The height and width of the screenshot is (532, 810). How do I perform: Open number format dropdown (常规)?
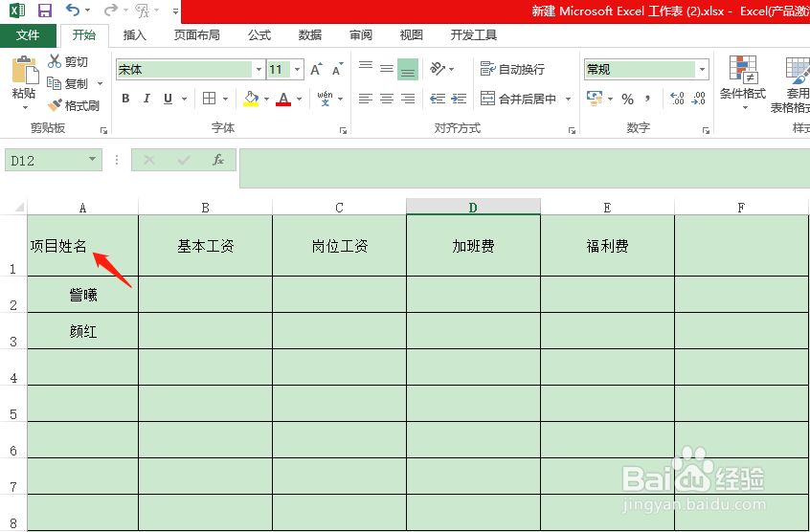coord(702,69)
